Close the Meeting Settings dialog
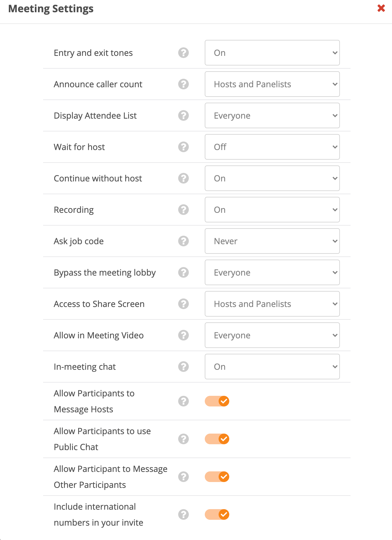Image resolution: width=392 pixels, height=540 pixels. pos(381,8)
